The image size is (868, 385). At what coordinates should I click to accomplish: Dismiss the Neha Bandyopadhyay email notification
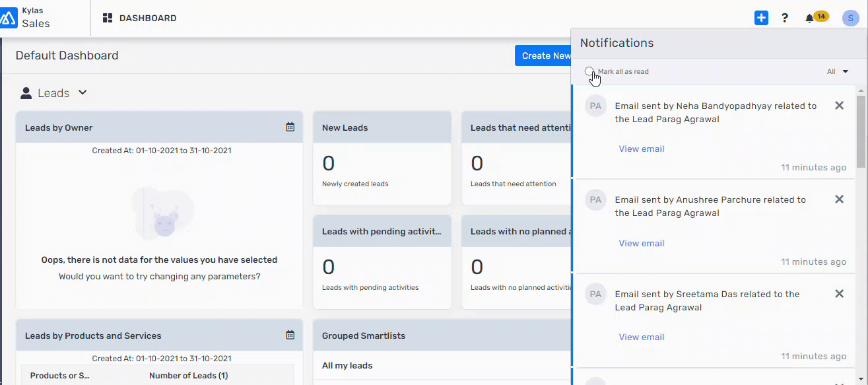click(x=839, y=105)
